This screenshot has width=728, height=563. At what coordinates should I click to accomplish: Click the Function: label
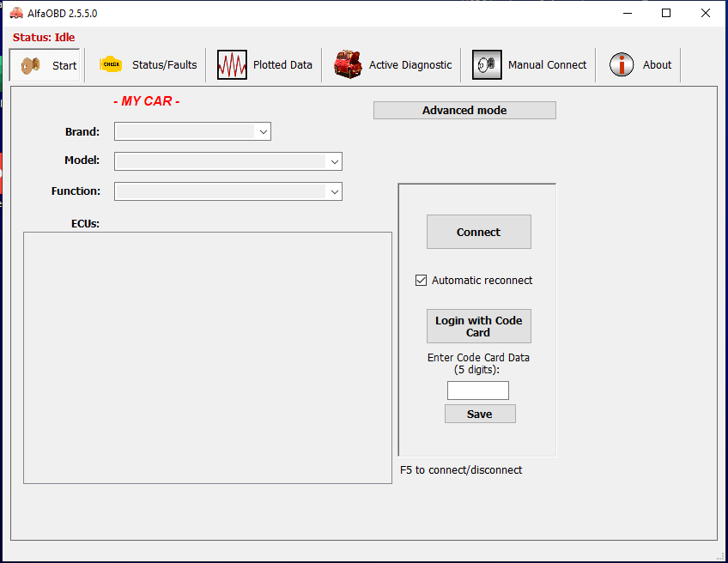76,191
